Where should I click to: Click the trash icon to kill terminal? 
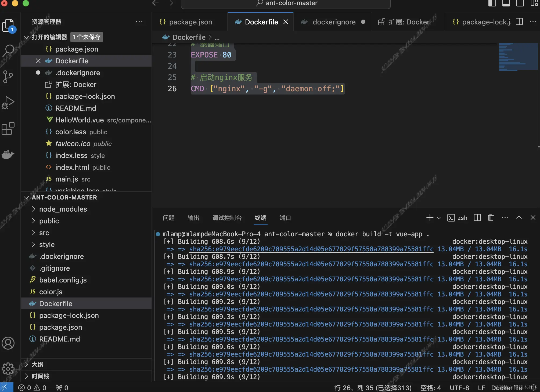pos(491,217)
